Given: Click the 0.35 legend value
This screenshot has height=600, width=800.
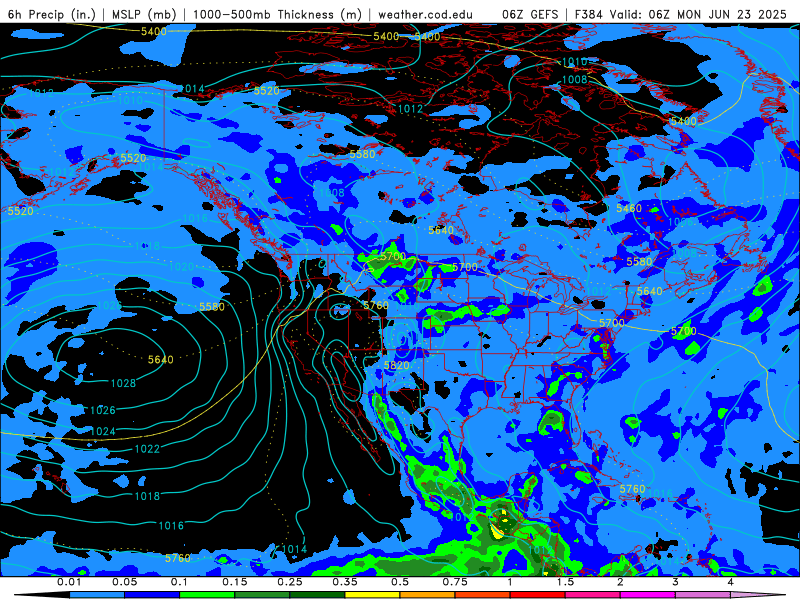Looking at the screenshot, I should (345, 582).
